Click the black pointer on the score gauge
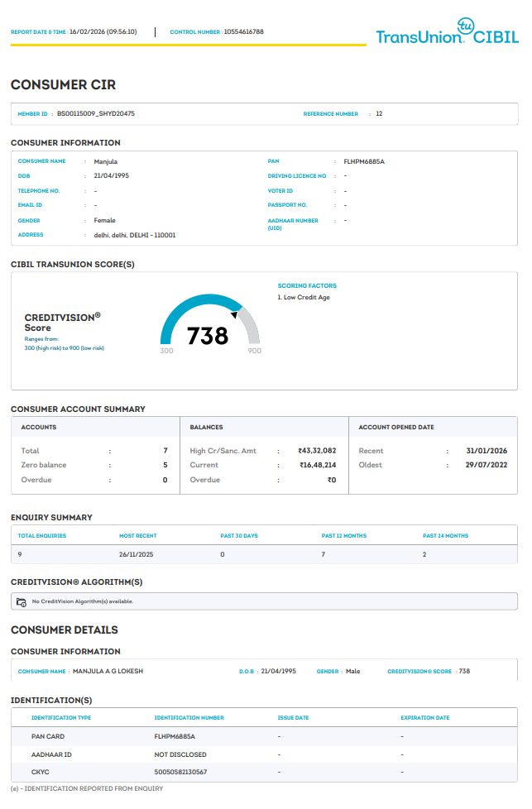Image resolution: width=532 pixels, height=809 pixels. tap(236, 314)
